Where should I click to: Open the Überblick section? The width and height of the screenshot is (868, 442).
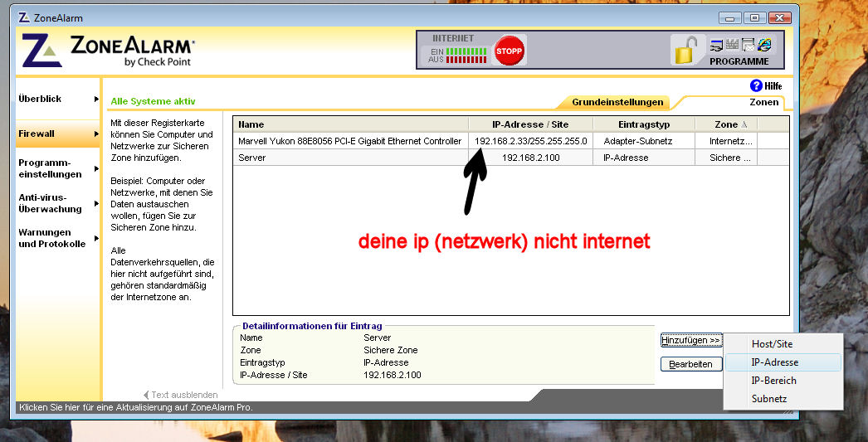coord(40,99)
